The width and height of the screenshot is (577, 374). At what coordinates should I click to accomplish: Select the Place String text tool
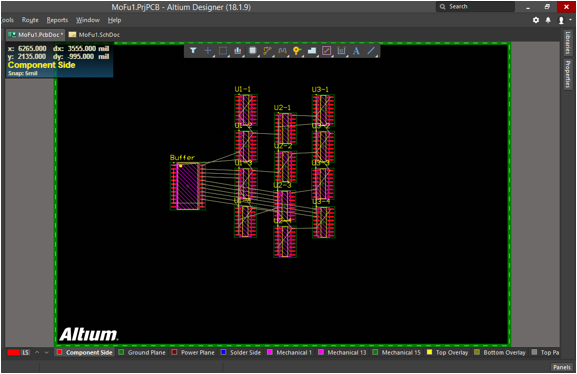point(356,50)
